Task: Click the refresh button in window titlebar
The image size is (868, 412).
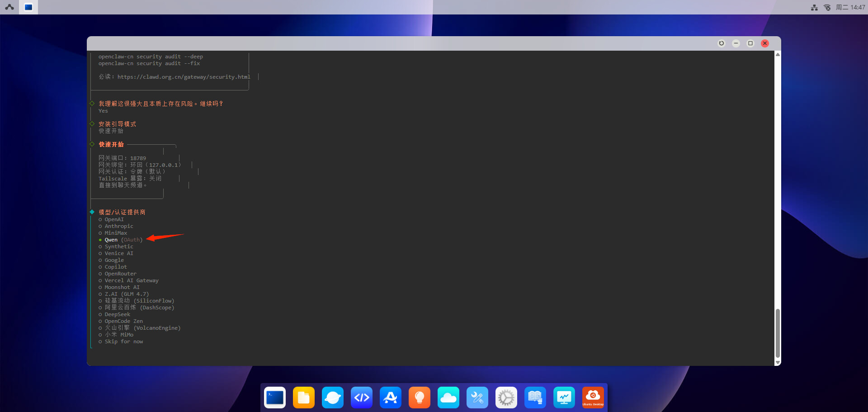Action: tap(722, 43)
